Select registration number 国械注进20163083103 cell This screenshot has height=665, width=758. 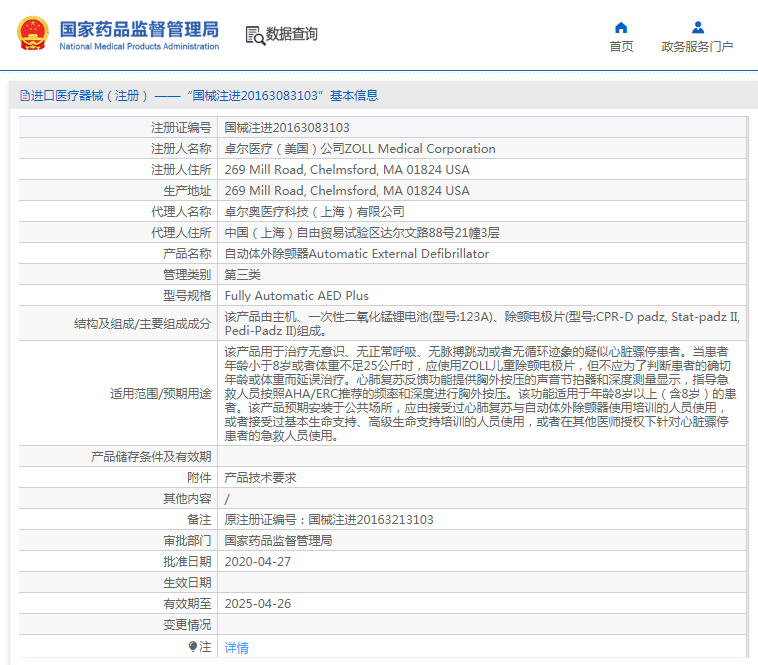(287, 128)
